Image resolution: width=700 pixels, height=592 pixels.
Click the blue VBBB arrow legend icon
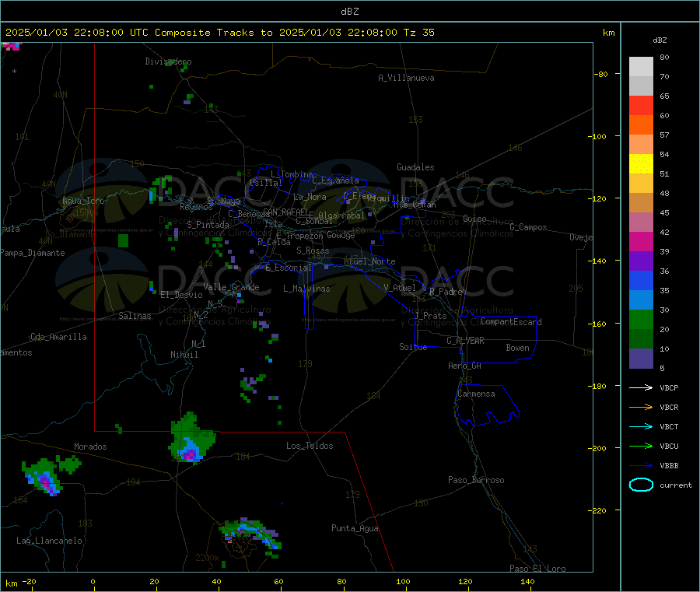click(x=641, y=466)
